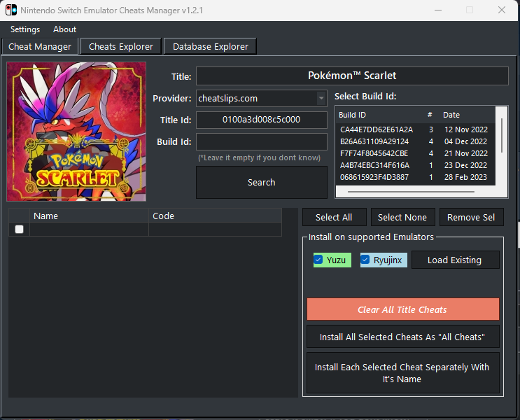
Task: Minimize the Cheats Manager window
Action: 438,10
